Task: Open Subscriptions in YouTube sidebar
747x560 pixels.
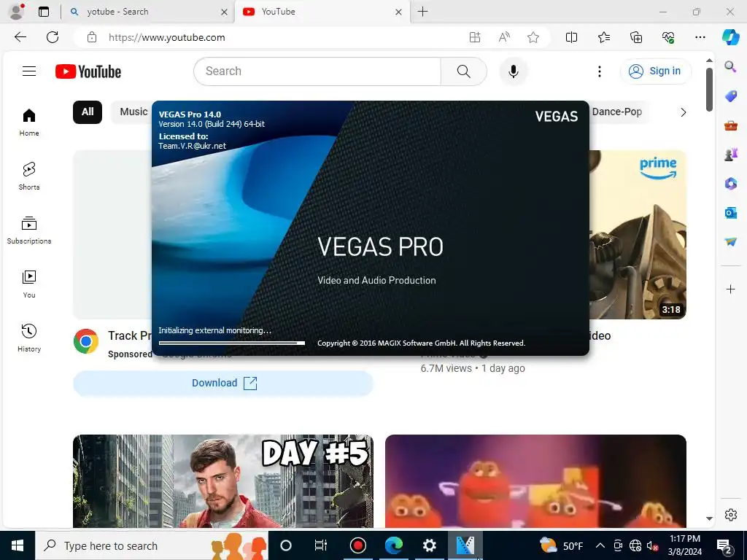Action: point(29,230)
